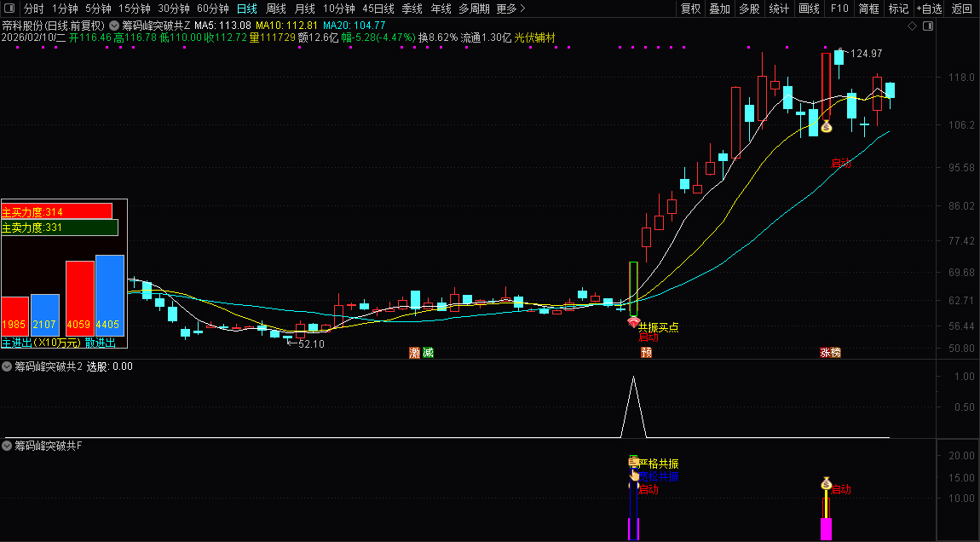
Task: Click the 激 event marker below the chart
Action: [415, 353]
